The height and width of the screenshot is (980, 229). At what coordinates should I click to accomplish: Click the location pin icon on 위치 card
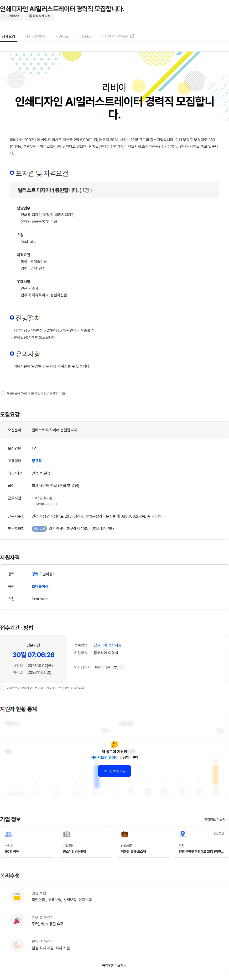(x=183, y=834)
